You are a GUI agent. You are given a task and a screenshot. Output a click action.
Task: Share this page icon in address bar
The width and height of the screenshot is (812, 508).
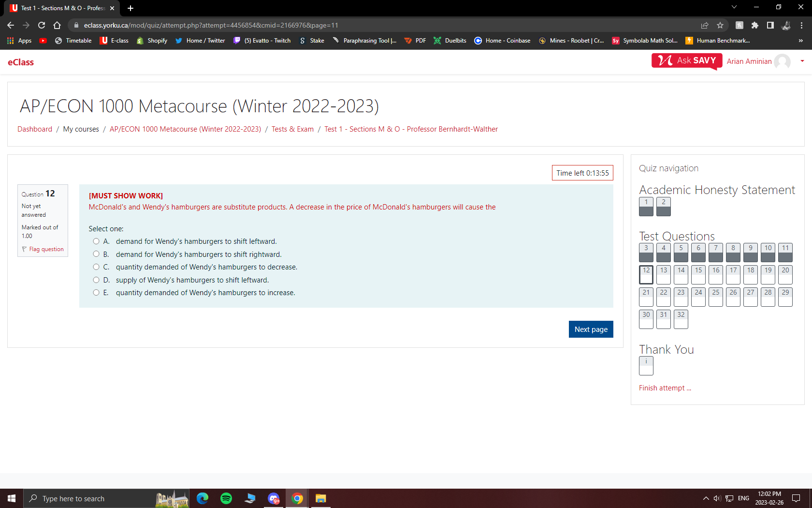pos(705,25)
